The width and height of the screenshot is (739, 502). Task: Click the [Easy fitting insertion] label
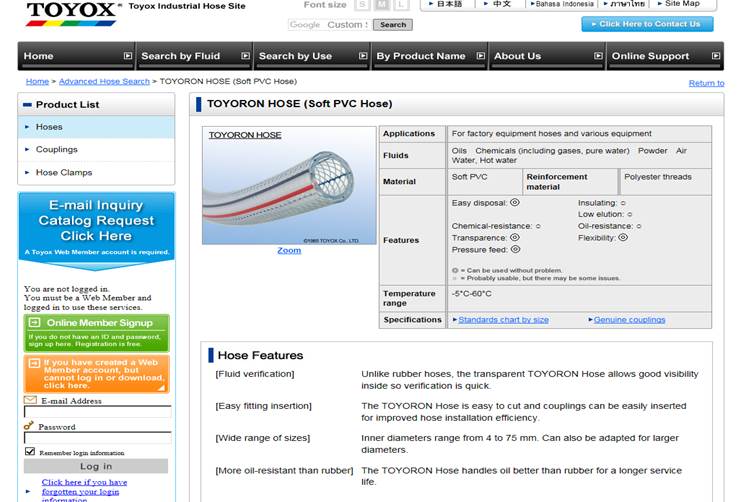click(263, 406)
